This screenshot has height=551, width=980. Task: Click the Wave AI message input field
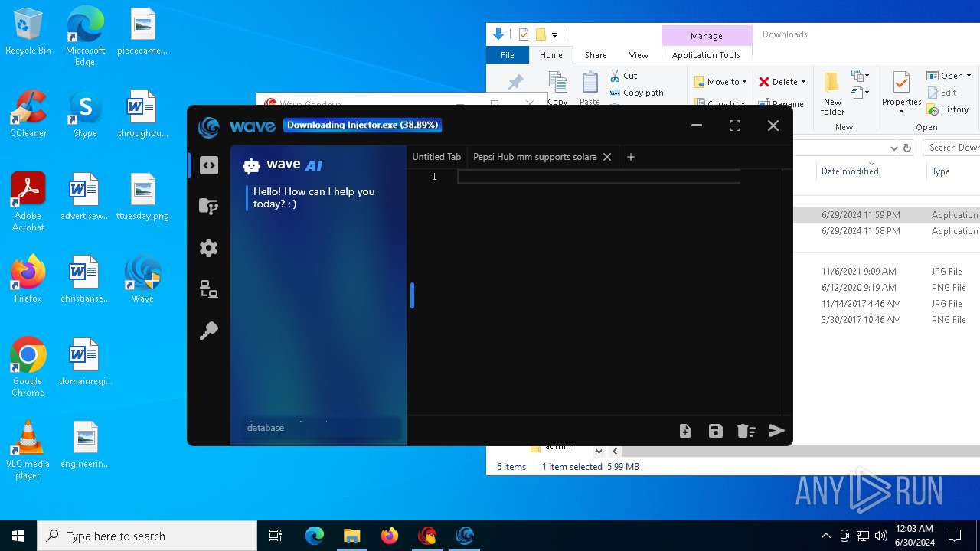coord(322,428)
